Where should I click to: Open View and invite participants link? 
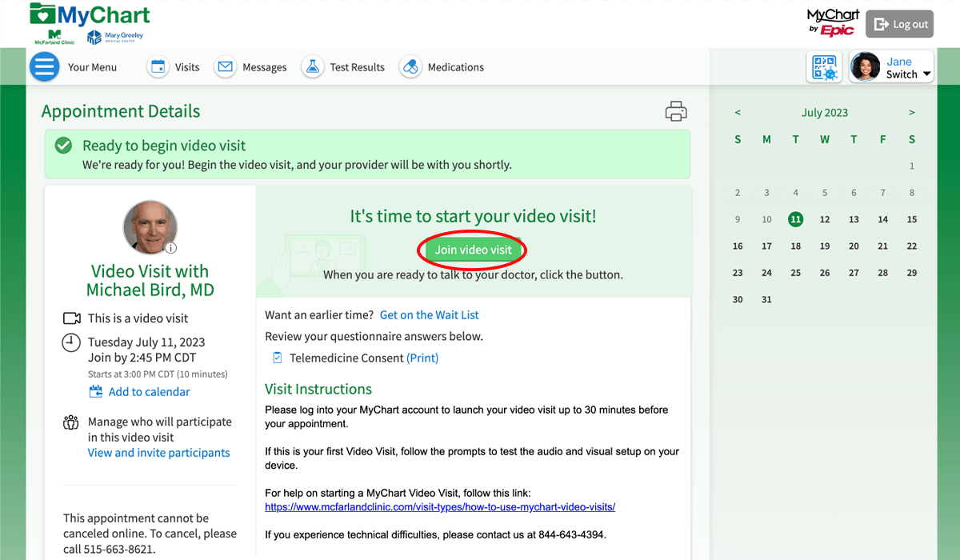coord(158,453)
